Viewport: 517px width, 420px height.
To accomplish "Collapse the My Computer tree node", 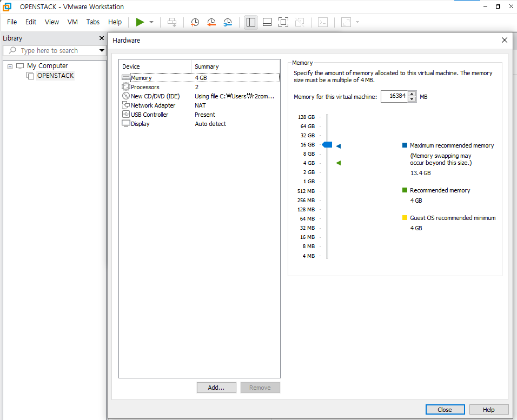I will [10, 66].
